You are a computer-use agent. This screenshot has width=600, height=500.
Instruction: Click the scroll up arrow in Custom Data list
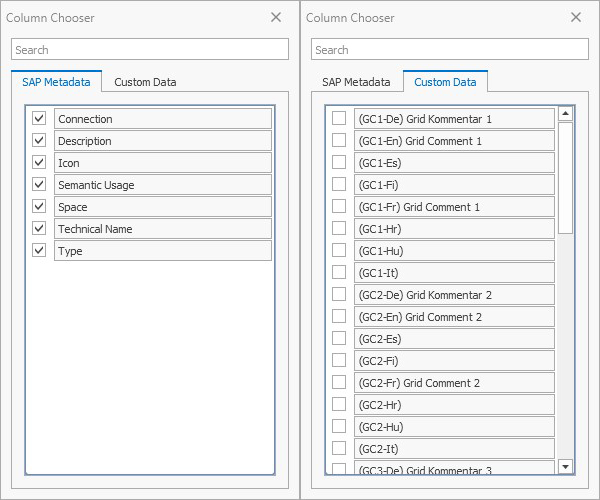coord(565,113)
